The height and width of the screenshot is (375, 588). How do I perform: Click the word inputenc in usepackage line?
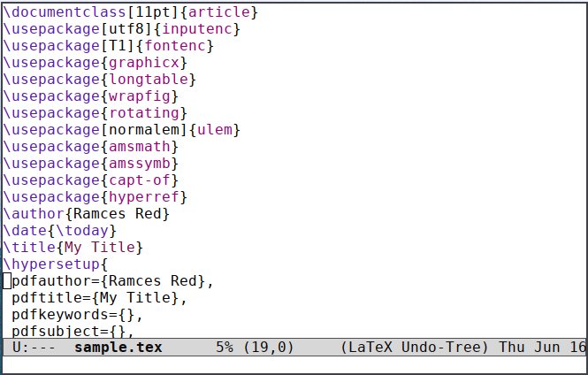[197, 29]
